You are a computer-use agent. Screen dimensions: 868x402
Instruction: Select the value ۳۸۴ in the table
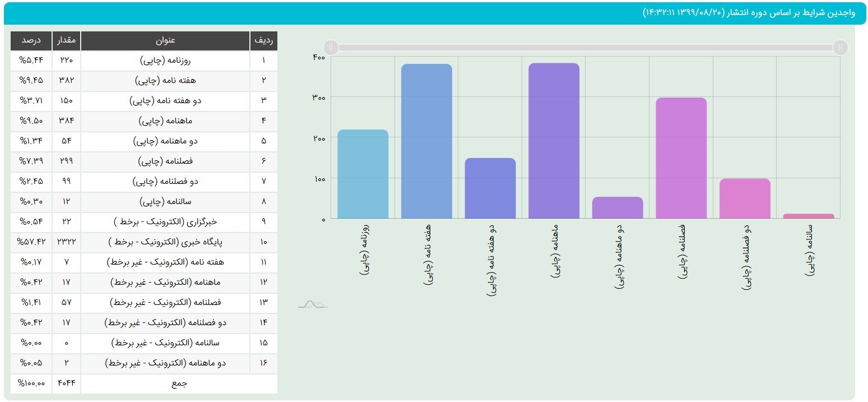67,121
